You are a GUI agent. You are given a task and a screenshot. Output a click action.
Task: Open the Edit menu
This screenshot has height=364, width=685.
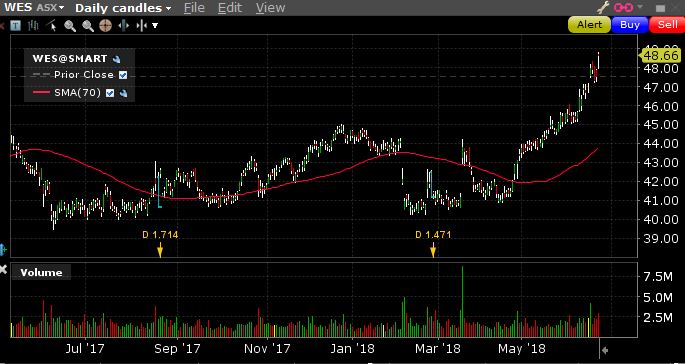click(x=230, y=7)
